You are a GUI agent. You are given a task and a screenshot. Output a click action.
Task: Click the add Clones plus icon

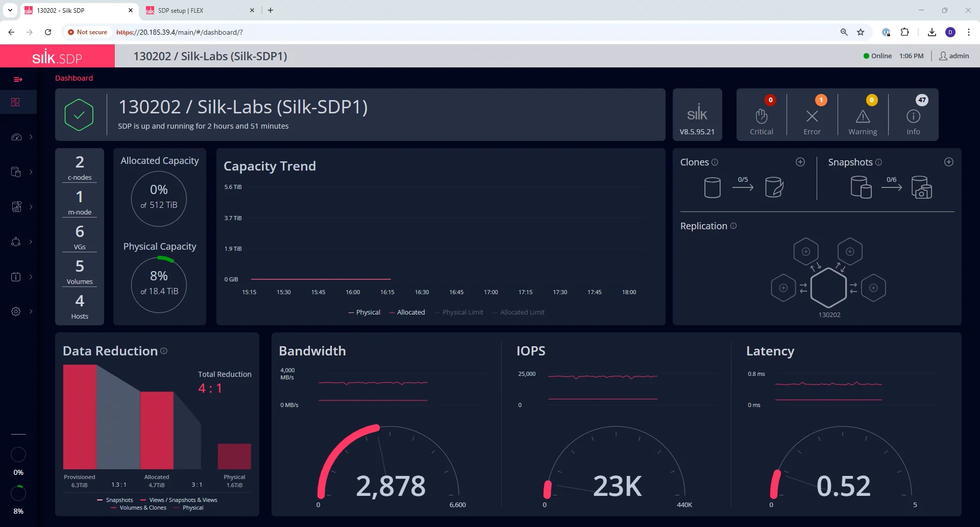[800, 162]
